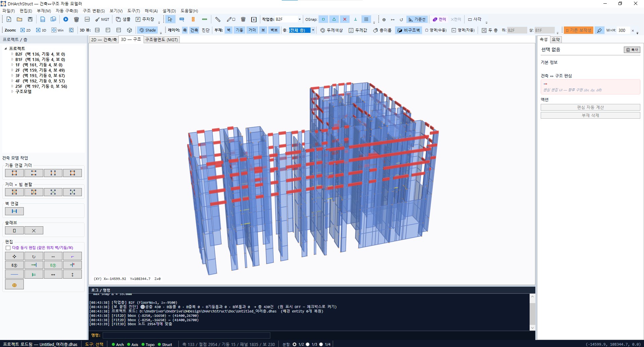Open the 작업층 B2F dropdown
This screenshot has width=644, height=347.
(300, 19)
